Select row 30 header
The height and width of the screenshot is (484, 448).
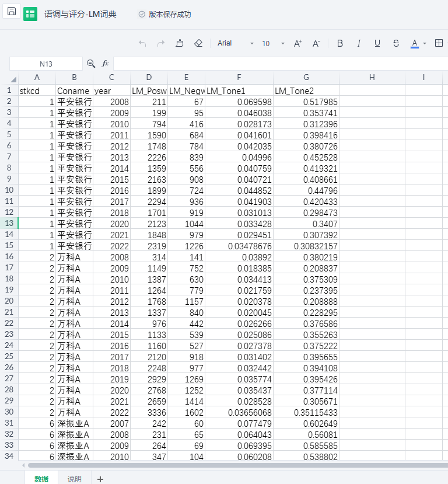pyautogui.click(x=9, y=412)
